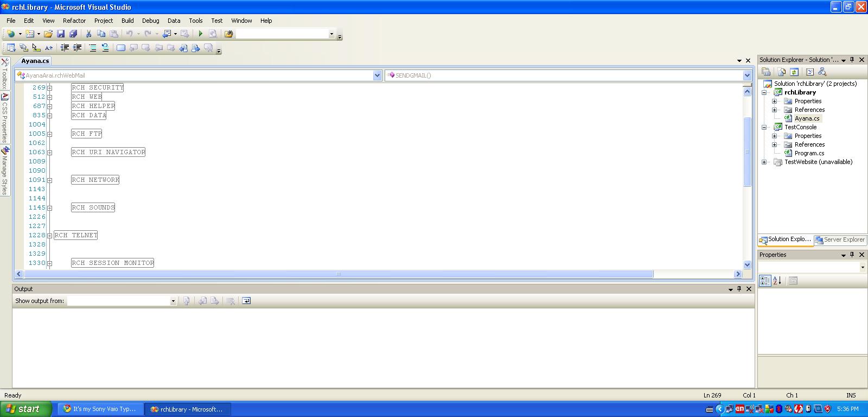
Task: Select Program.cs in Solution Explorer
Action: (809, 153)
